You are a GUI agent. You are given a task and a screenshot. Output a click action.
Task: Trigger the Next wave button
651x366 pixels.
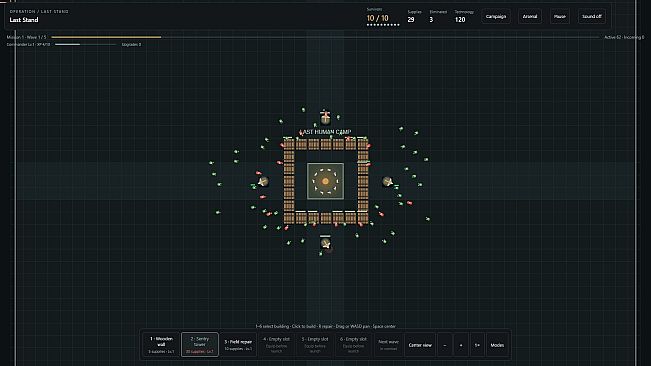coord(388,345)
